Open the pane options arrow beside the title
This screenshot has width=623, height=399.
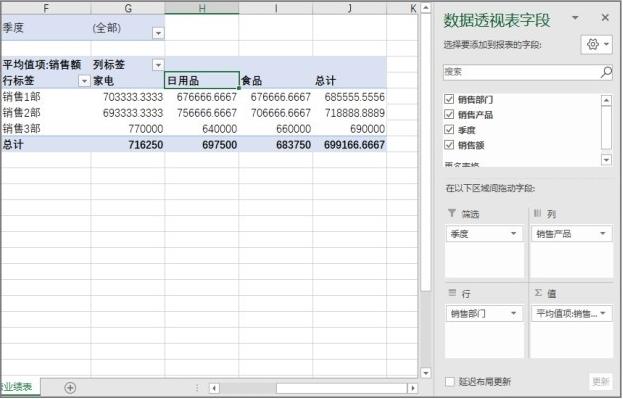pyautogui.click(x=575, y=18)
